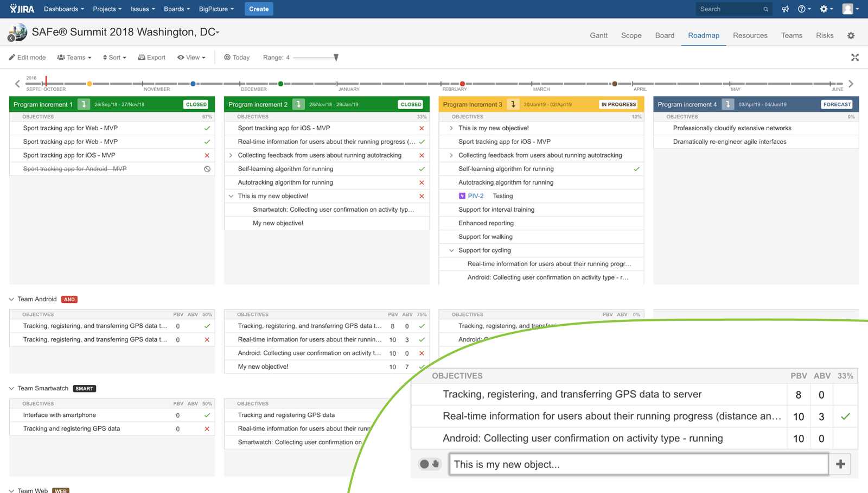Image resolution: width=868 pixels, height=493 pixels.
Task: Open the Boards menu
Action: (x=175, y=9)
